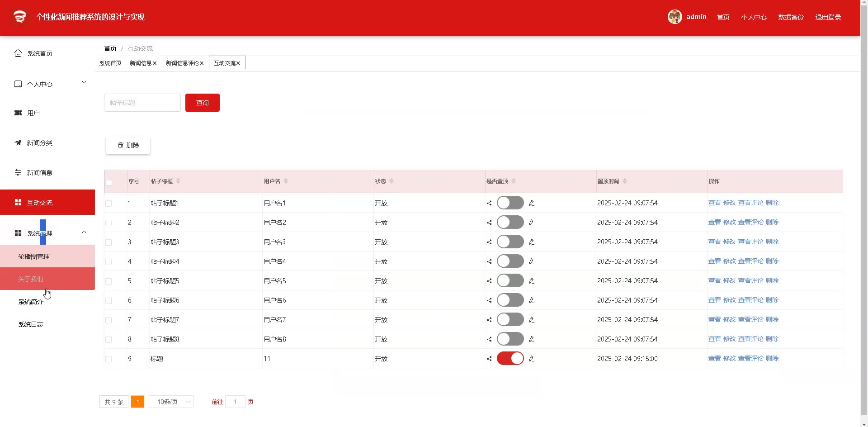Screen dimensions: 868x427
Task: Click the app logo in header
Action: tap(19, 17)
